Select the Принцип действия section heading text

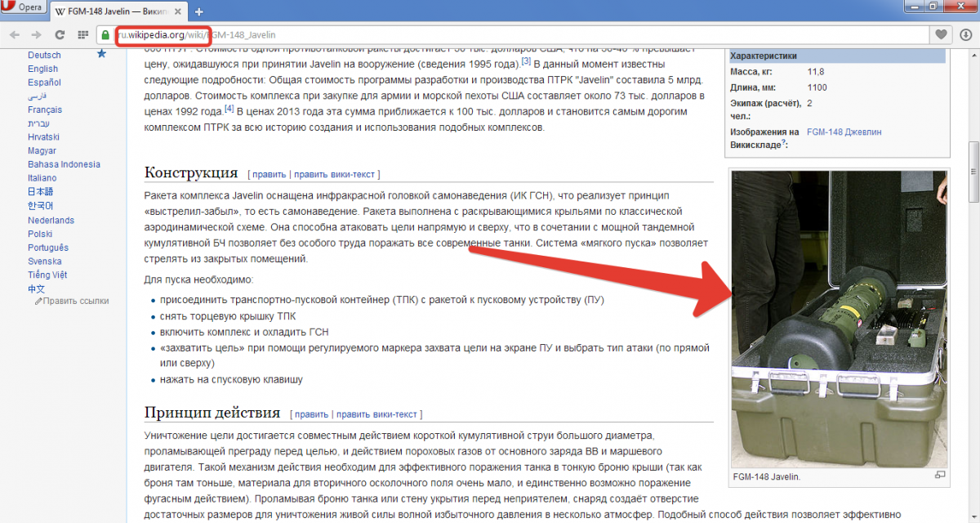point(212,413)
